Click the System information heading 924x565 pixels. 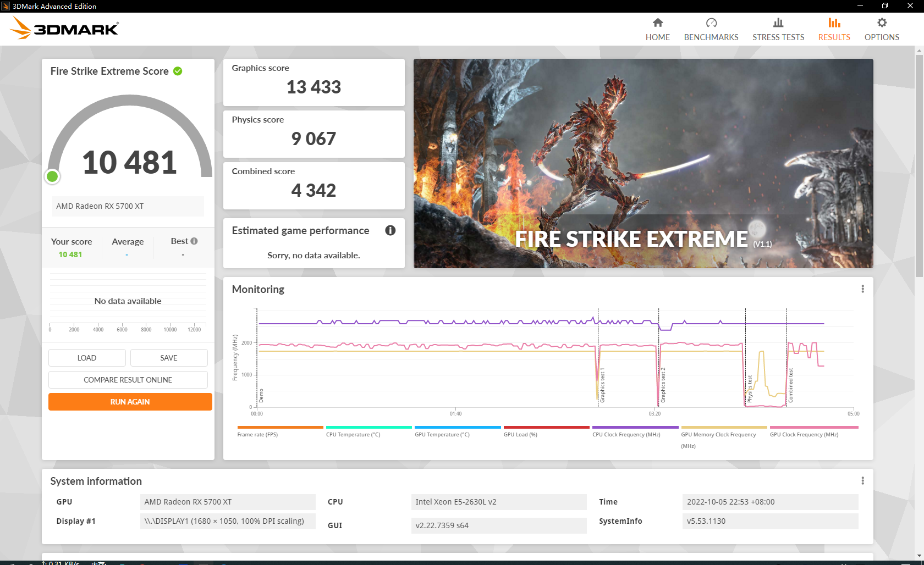coord(96,481)
